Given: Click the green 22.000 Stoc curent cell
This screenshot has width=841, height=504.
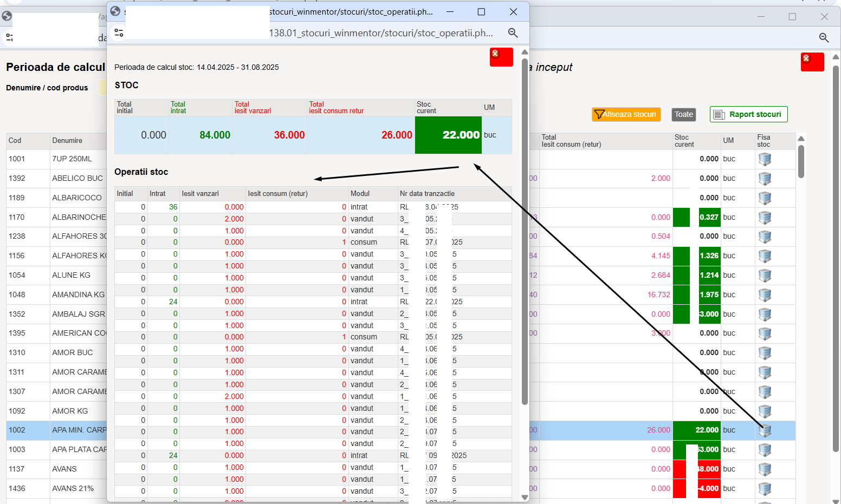Looking at the screenshot, I should point(448,135).
